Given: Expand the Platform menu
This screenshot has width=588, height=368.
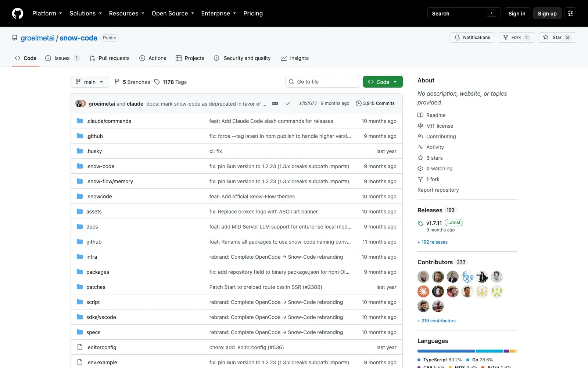Looking at the screenshot, I should coord(47,13).
